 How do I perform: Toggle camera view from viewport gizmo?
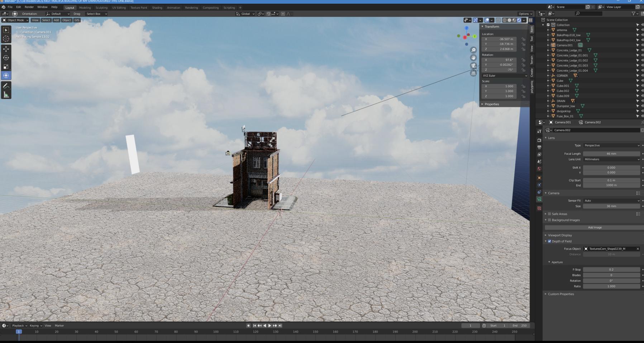(x=473, y=66)
